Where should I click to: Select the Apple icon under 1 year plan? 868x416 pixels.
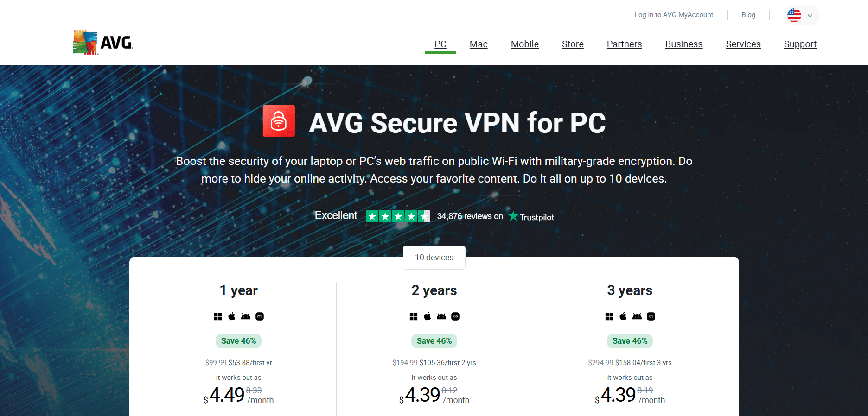click(x=231, y=316)
